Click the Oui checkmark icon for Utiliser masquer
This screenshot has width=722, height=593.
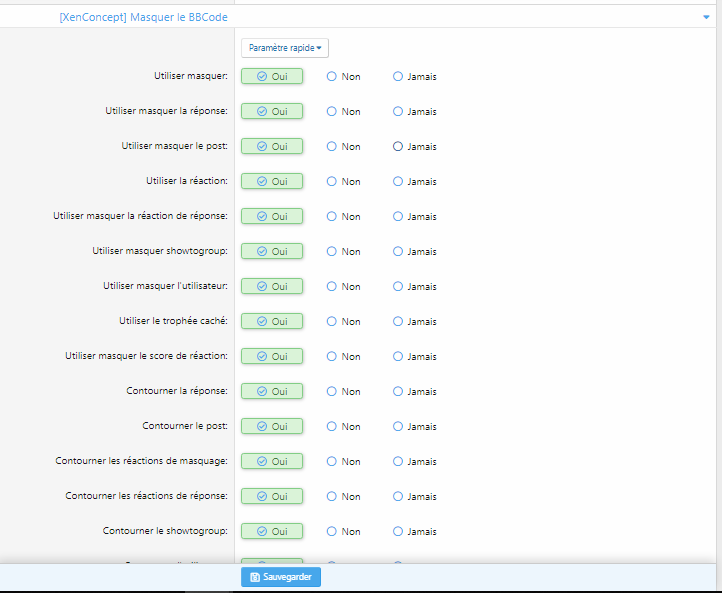(262, 76)
